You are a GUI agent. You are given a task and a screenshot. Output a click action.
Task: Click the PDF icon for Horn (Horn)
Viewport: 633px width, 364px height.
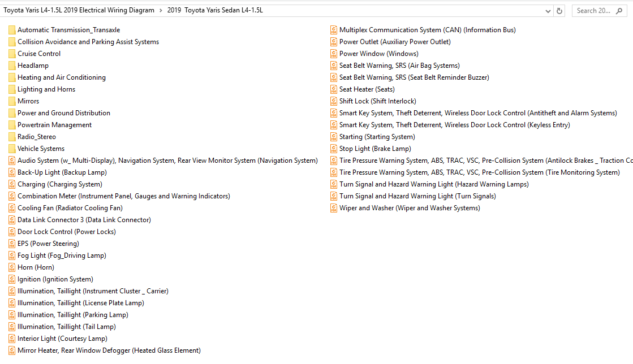click(12, 267)
